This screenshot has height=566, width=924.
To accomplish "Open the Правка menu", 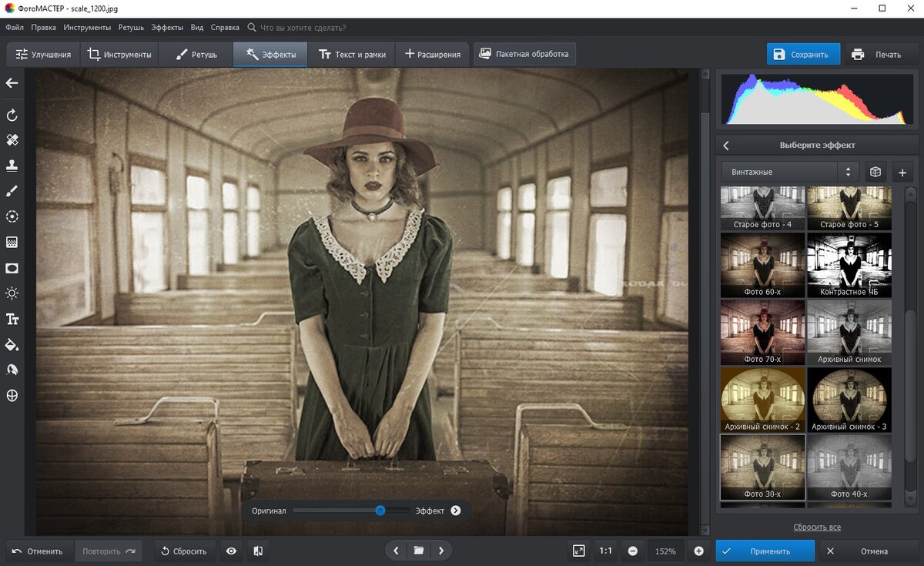I will tap(43, 27).
